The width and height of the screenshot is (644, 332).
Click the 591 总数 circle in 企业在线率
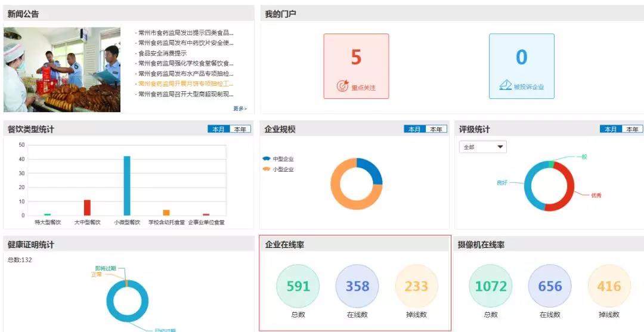(x=298, y=286)
